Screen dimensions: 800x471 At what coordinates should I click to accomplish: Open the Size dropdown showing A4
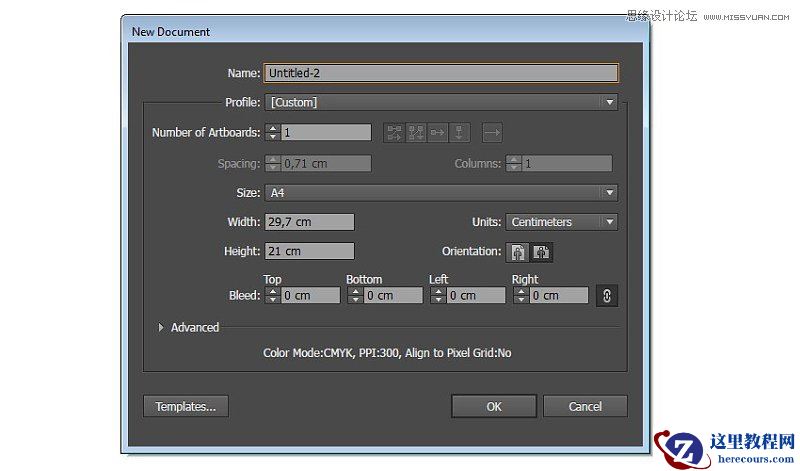click(x=440, y=192)
